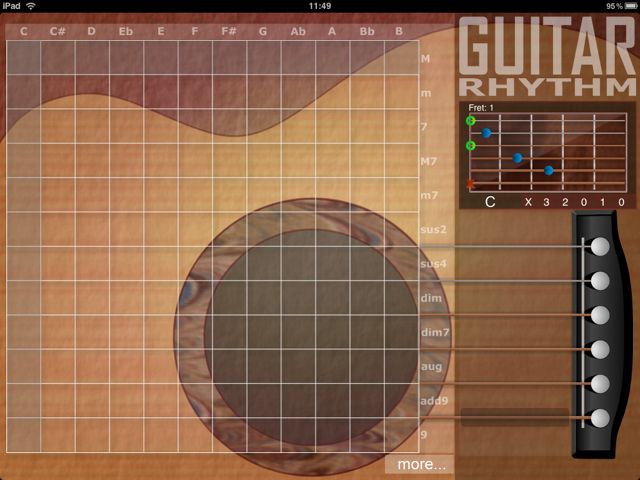Viewport: 640px width, 480px height.
Task: Click the 9 row label
Action: (x=424, y=435)
